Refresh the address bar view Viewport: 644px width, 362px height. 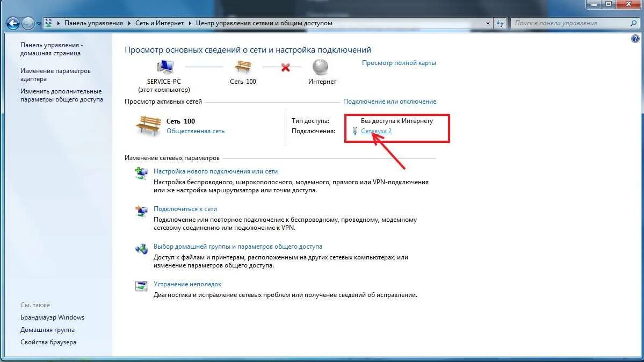tap(500, 24)
